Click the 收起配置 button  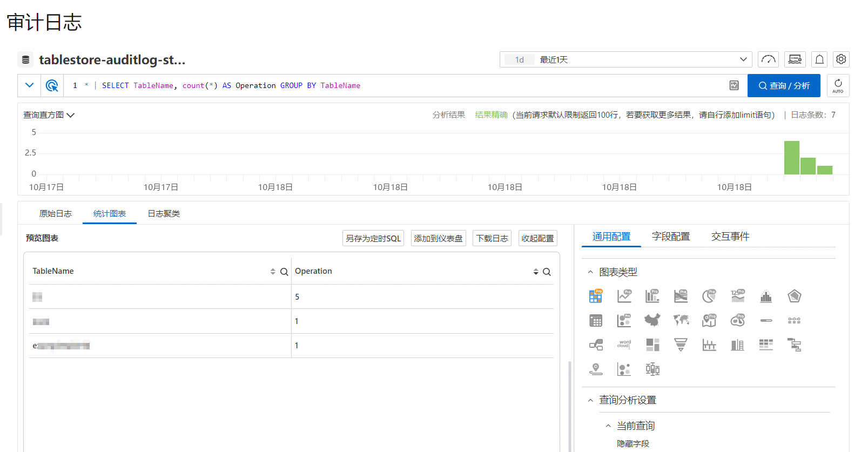537,238
